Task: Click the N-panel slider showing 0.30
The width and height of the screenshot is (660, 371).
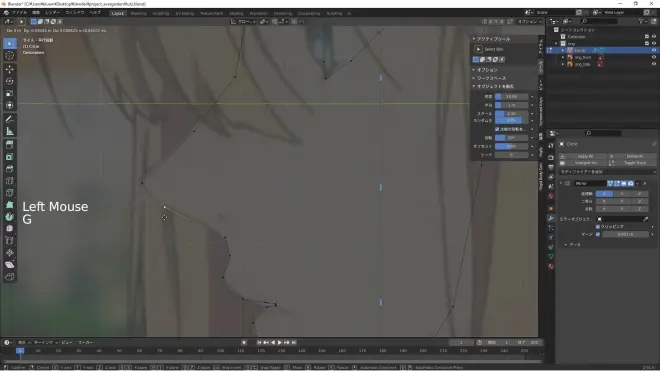Action: click(x=511, y=114)
